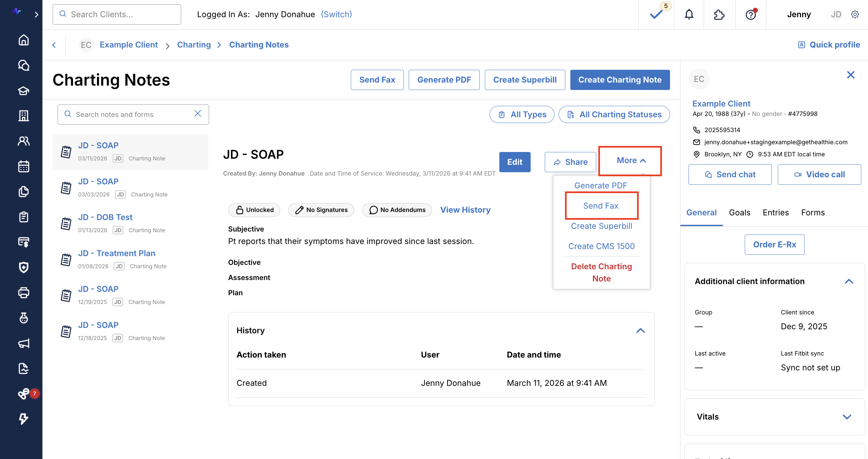Click the puzzle piece integrations icon

click(x=719, y=14)
